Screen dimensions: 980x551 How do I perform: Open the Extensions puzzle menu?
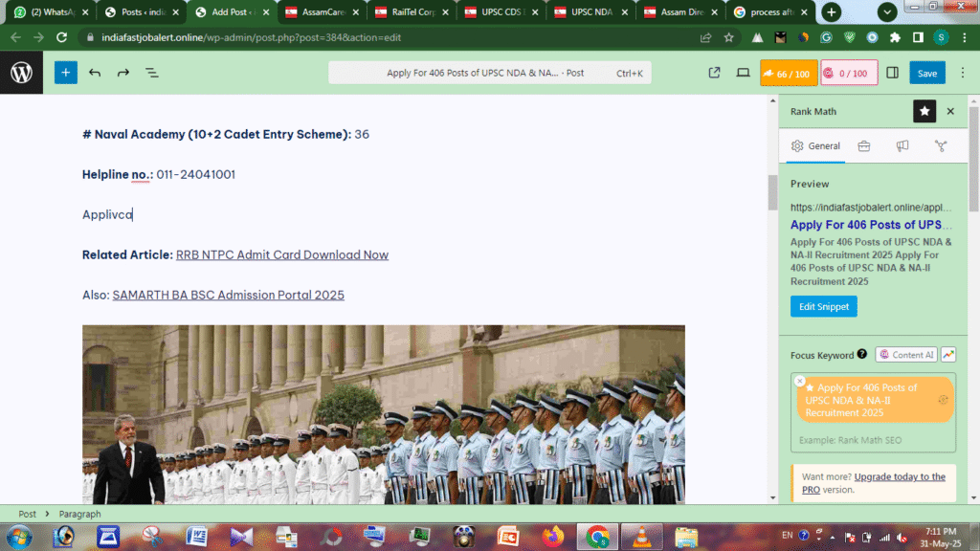[x=895, y=37]
